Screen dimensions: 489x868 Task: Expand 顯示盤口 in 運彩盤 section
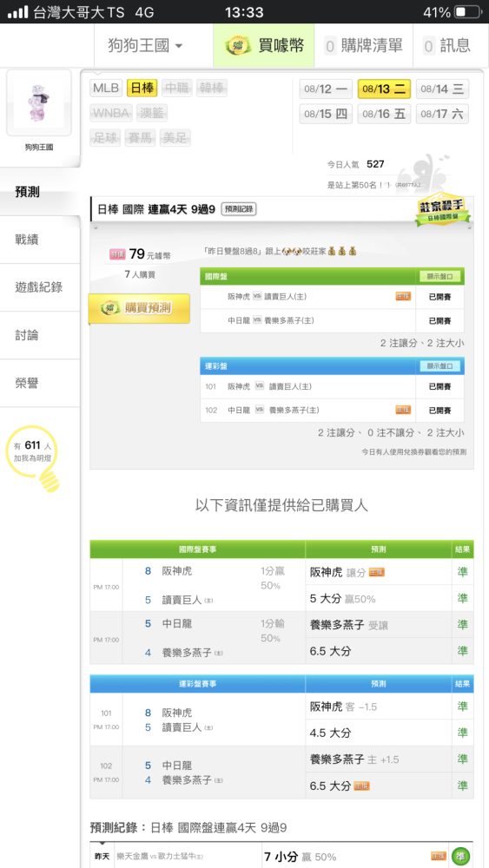tap(439, 366)
